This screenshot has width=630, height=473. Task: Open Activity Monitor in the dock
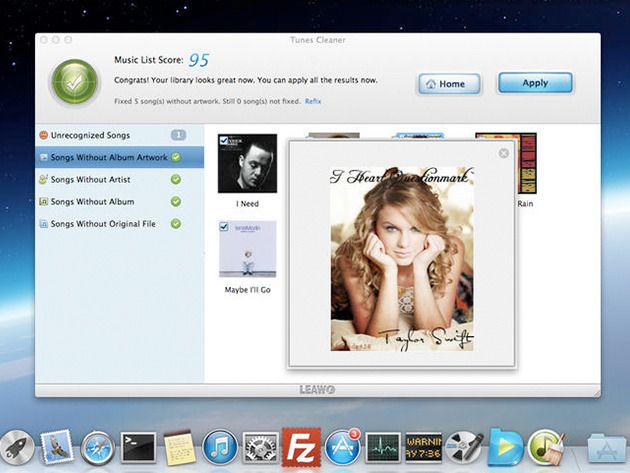click(x=383, y=448)
